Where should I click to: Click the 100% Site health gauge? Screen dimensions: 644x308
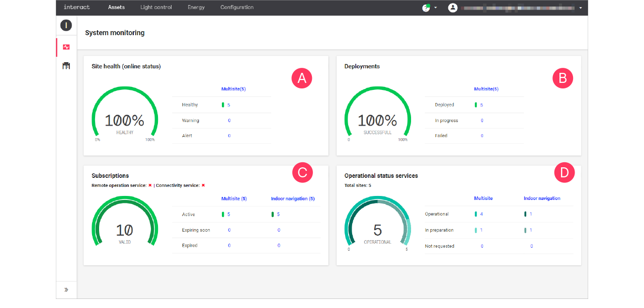click(124, 119)
